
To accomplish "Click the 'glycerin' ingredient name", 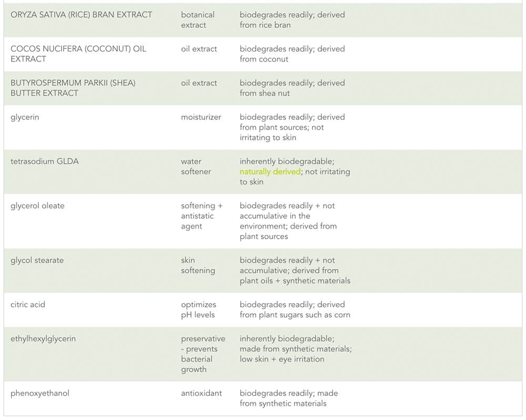I will point(25,117).
